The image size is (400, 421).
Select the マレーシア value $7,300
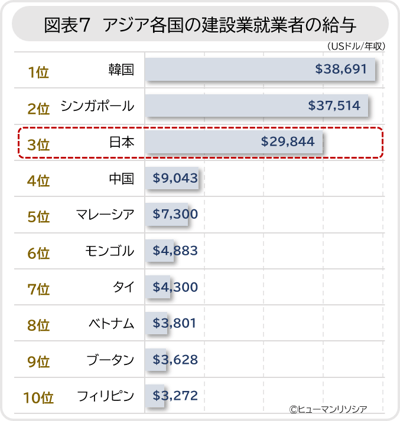pos(175,214)
